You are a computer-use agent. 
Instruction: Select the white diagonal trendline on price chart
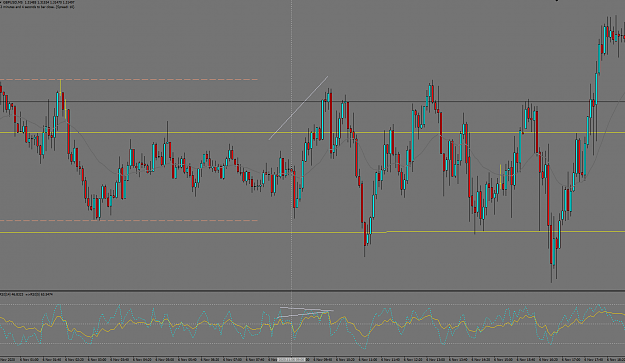[x=298, y=108]
